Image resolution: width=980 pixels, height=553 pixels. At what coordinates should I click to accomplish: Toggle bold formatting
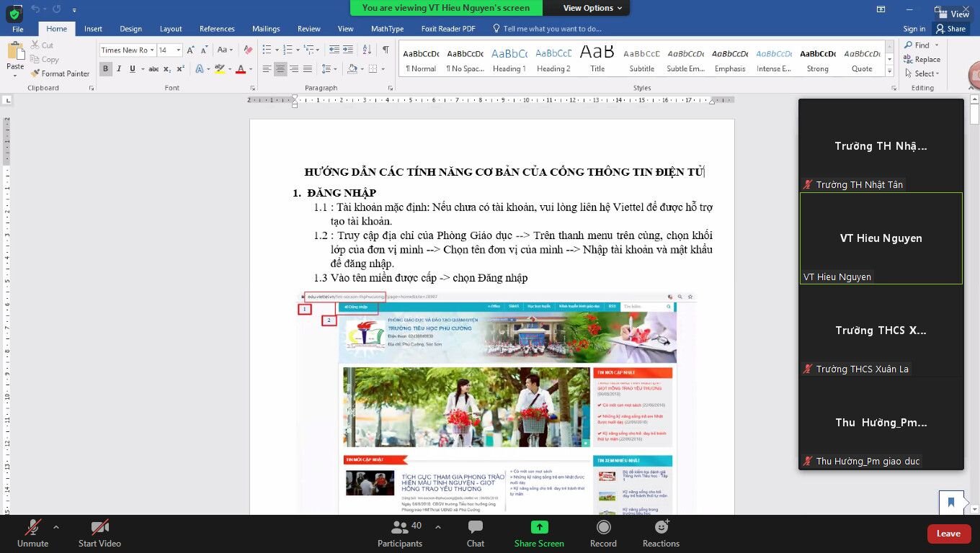[x=104, y=68]
